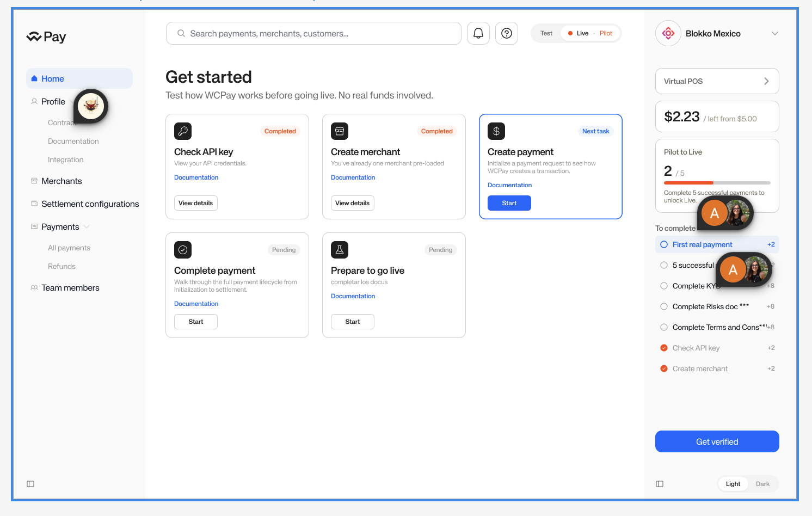Viewport: 812px width, 516px height.
Task: Click the Profile person icon
Action: [34, 101]
